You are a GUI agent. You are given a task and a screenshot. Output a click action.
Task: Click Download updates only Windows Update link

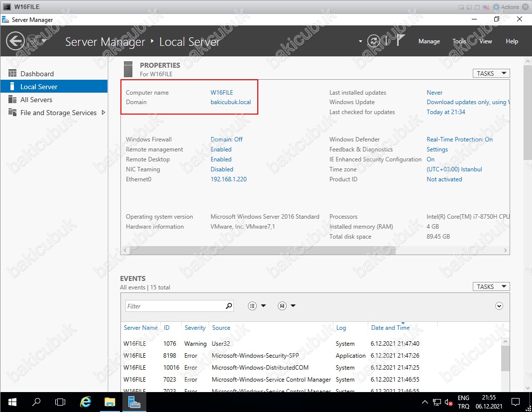coord(468,102)
